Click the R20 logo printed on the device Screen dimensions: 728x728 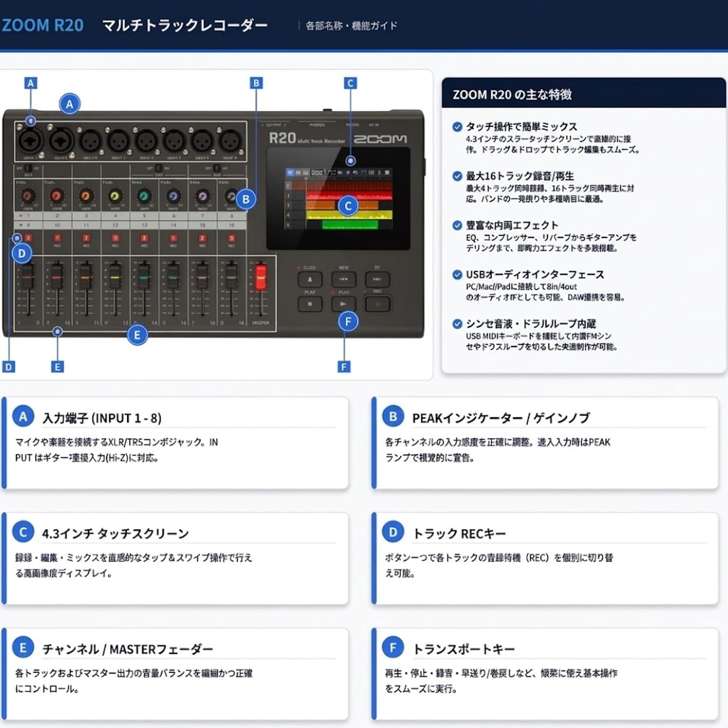[282, 138]
